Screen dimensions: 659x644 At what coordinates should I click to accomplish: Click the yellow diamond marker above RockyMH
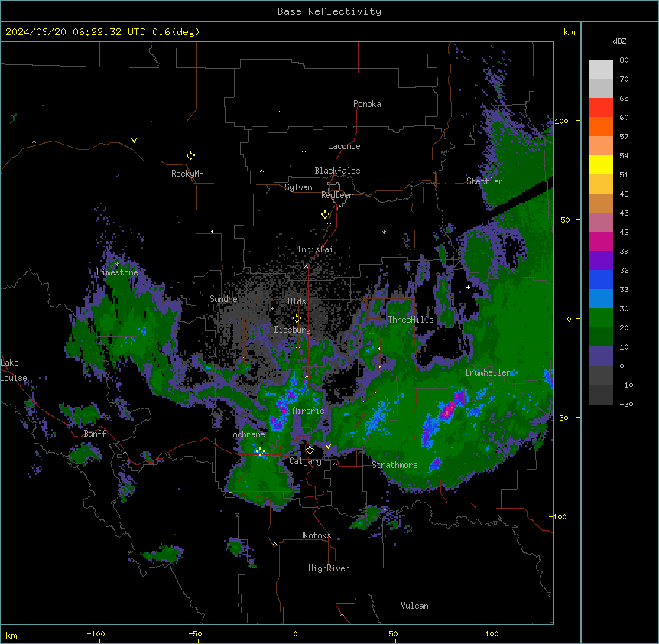tap(190, 155)
